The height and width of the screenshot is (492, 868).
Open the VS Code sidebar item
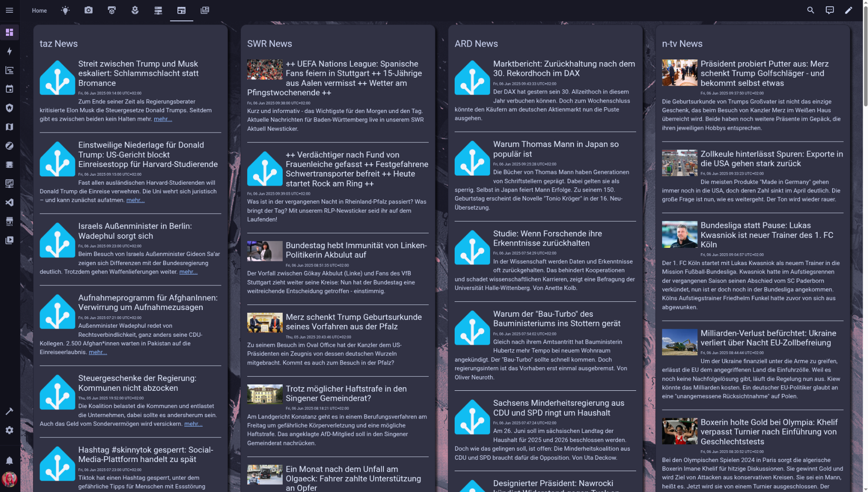10,202
